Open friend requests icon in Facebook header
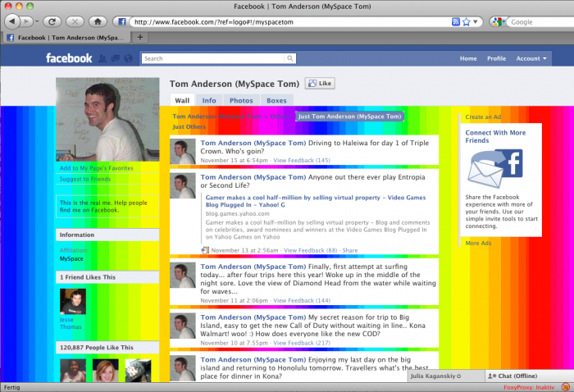 click(102, 58)
